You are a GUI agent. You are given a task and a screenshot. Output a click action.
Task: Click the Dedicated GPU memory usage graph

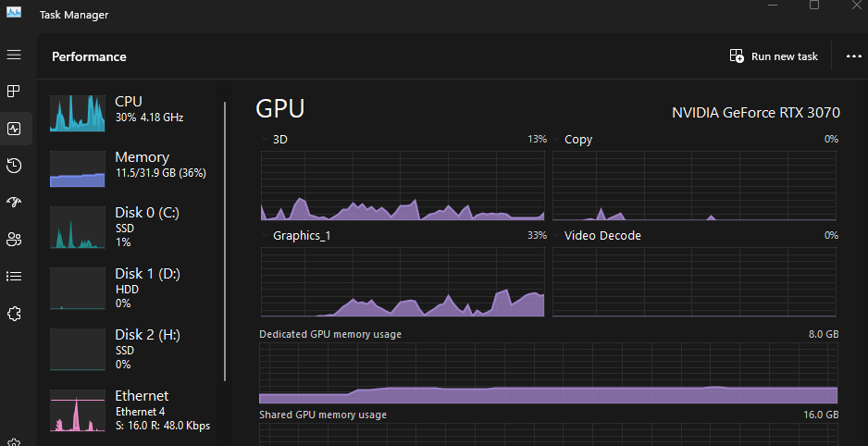click(x=548, y=373)
